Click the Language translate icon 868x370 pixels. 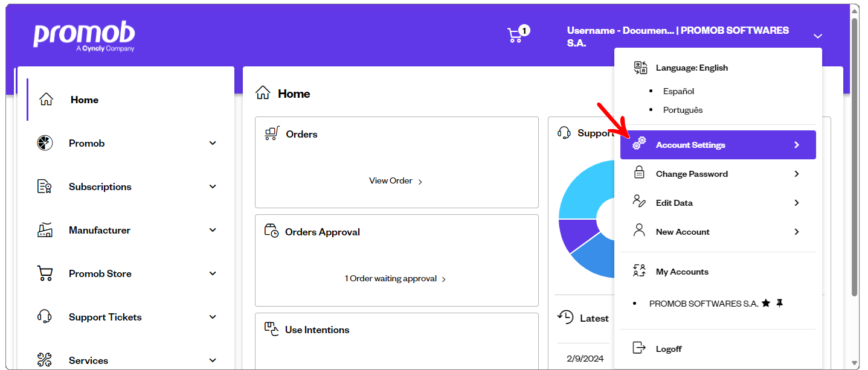[x=640, y=68]
